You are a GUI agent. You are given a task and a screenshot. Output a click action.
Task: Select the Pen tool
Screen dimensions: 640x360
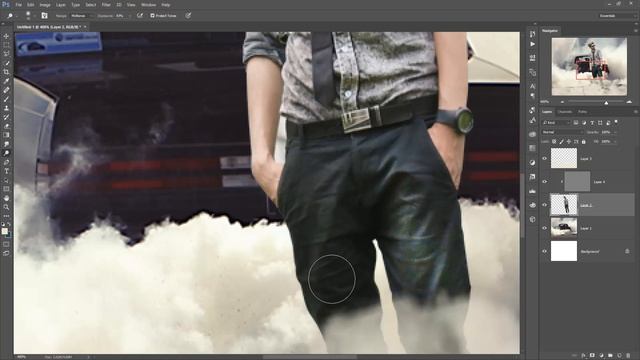coord(6,162)
